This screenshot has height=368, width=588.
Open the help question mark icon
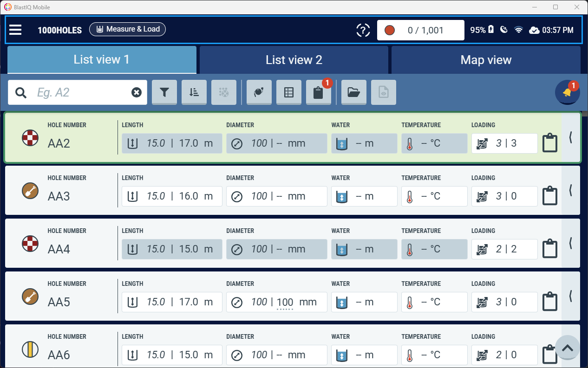(363, 30)
